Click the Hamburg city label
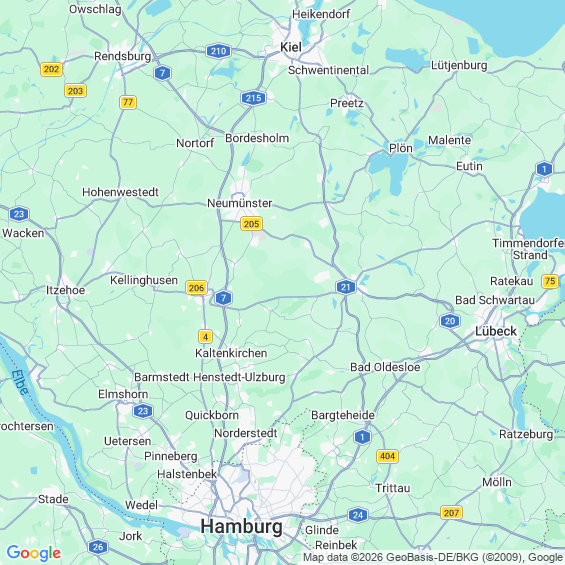Image resolution: width=565 pixels, height=565 pixels. 241,526
